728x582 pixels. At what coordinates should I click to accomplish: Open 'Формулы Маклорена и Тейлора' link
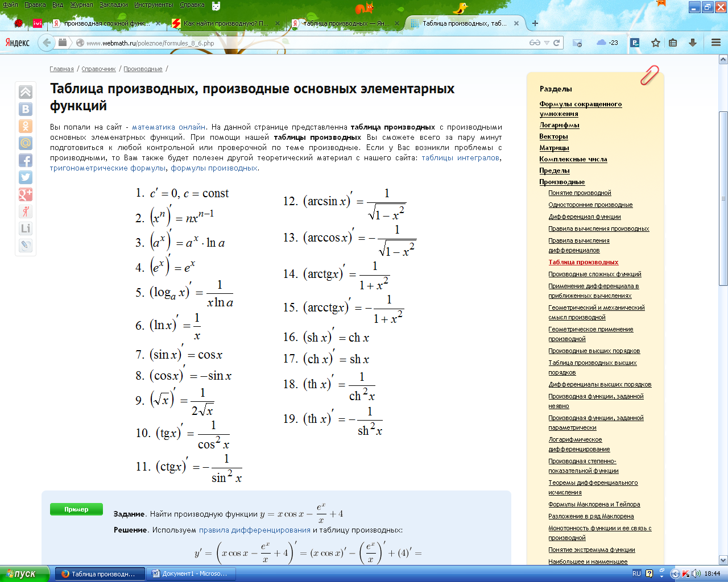(x=594, y=504)
